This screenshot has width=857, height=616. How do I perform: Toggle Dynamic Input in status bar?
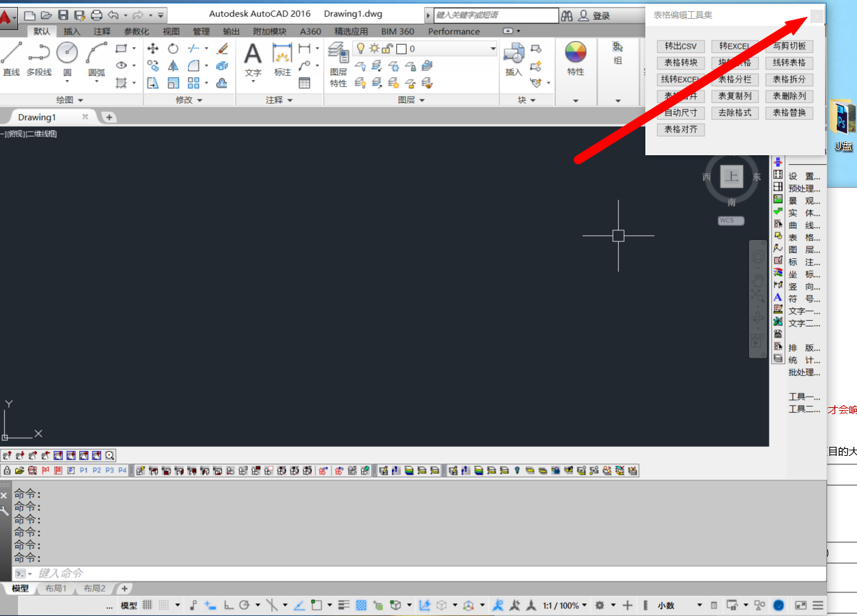pos(209,606)
